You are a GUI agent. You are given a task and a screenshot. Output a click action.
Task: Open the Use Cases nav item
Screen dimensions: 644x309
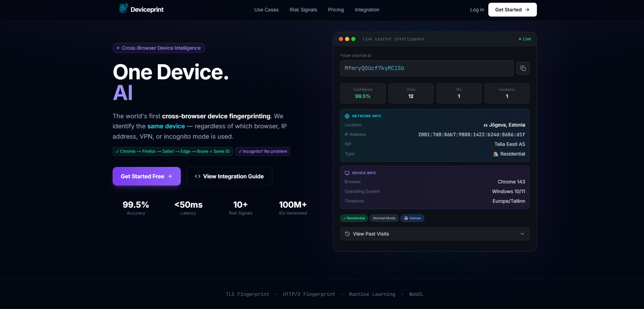(267, 10)
